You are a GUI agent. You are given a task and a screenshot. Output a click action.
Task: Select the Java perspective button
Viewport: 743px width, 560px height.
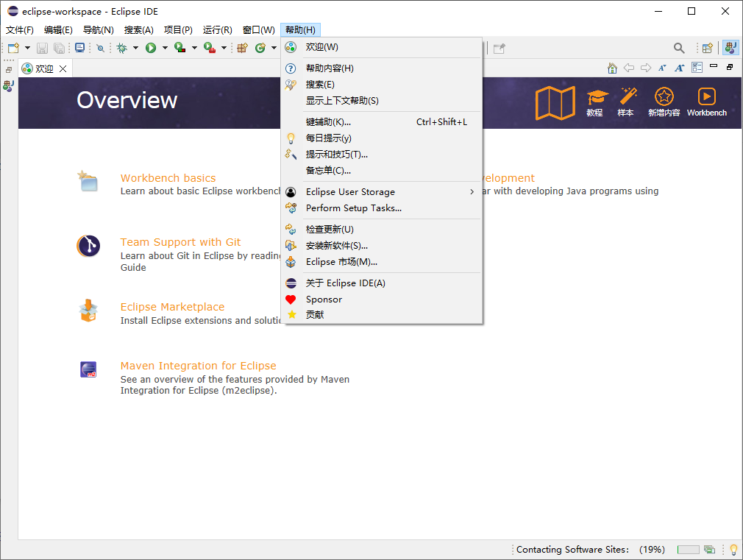tap(730, 47)
